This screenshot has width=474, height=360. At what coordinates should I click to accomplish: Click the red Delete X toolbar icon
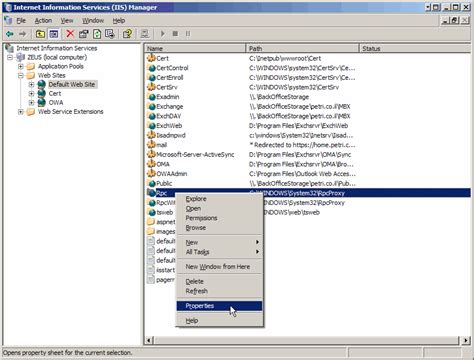(x=70, y=34)
